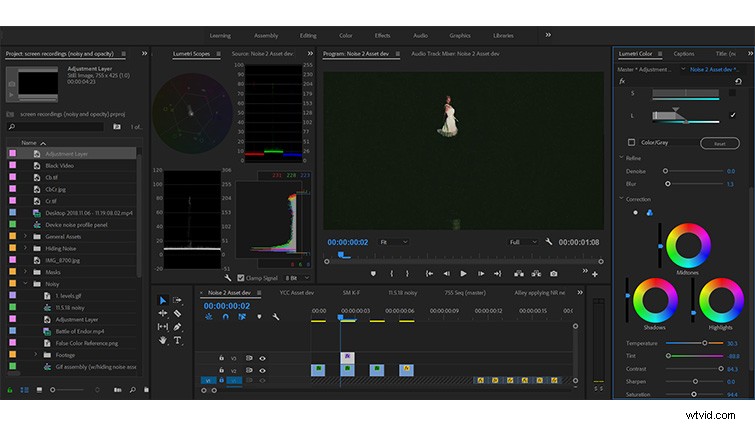Open the Audio workspace tab
The height and width of the screenshot is (425, 755).
point(420,36)
